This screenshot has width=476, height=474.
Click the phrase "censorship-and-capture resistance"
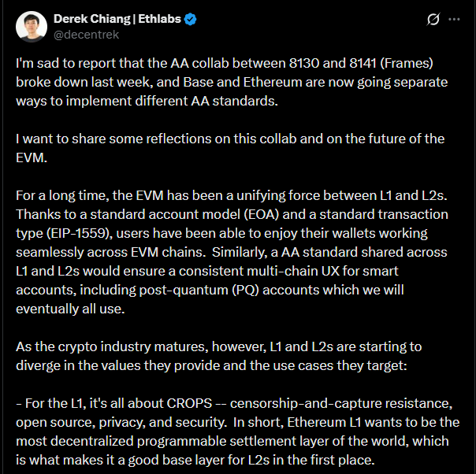tap(341, 404)
